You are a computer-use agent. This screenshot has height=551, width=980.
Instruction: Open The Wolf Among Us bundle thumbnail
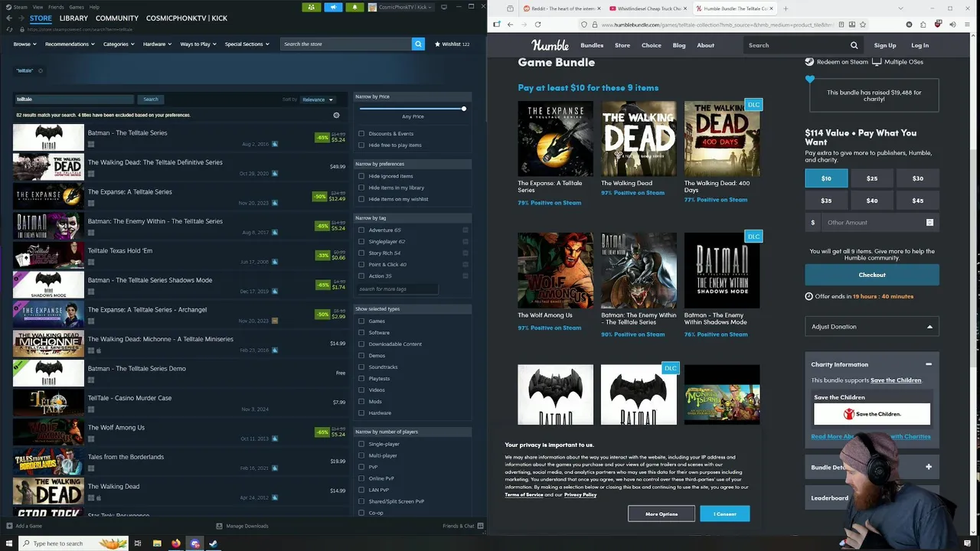pos(555,270)
